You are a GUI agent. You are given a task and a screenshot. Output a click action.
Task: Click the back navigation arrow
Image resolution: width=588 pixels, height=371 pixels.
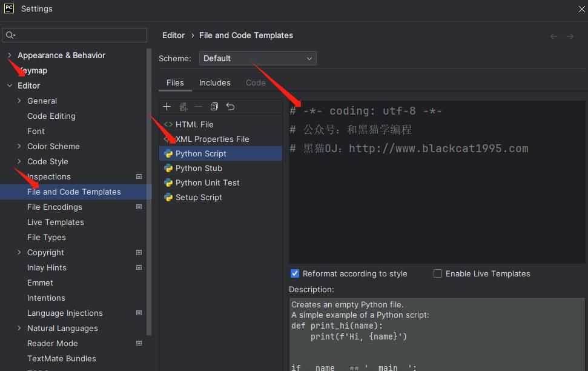point(553,36)
